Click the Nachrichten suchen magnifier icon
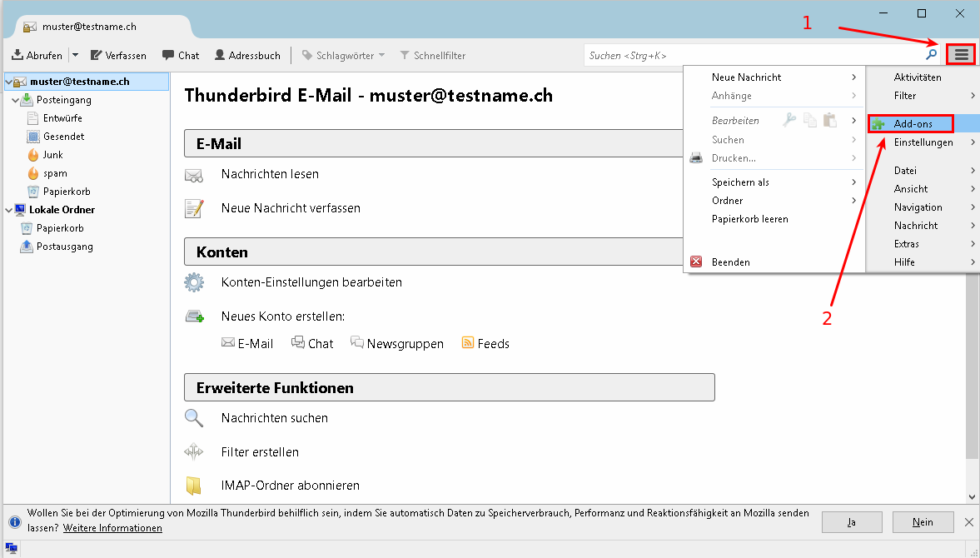This screenshot has width=980, height=558. 194,418
